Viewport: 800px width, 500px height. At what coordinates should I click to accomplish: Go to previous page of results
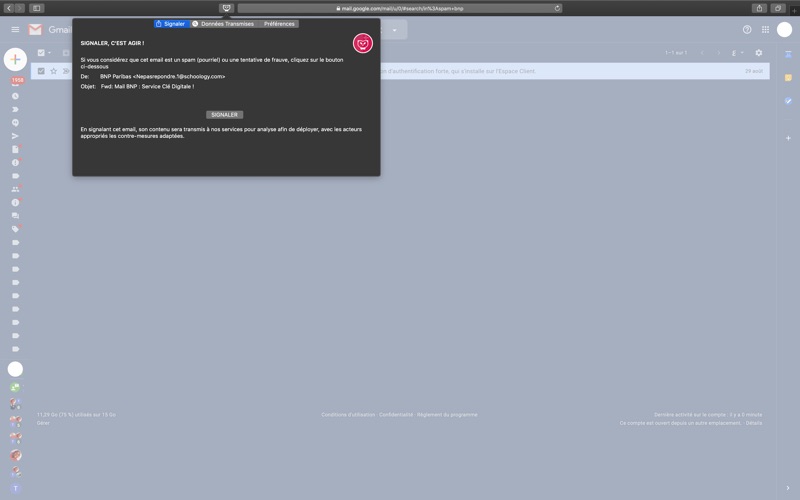(702, 53)
